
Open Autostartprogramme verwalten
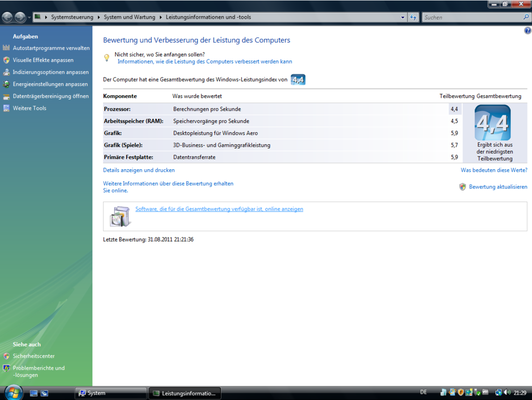pyautogui.click(x=51, y=48)
